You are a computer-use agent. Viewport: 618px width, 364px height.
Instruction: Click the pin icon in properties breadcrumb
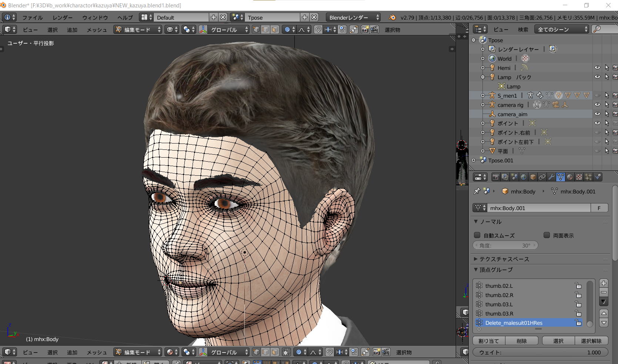477,191
